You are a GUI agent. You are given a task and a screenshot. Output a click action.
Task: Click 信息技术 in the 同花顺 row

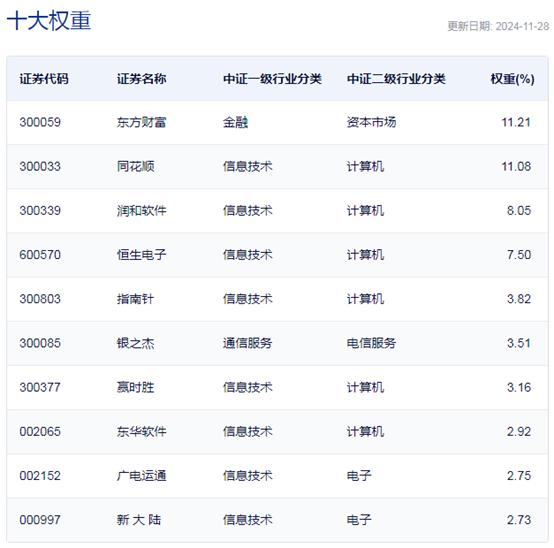click(x=247, y=166)
